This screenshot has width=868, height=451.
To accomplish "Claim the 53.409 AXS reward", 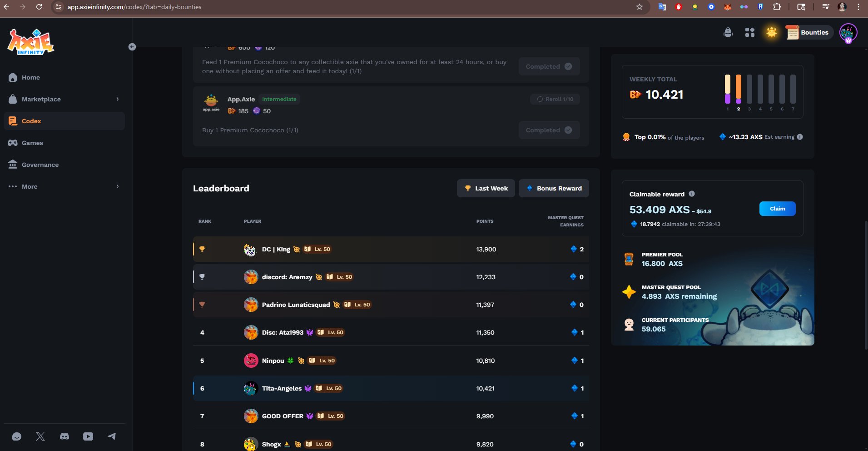I will [x=777, y=209].
